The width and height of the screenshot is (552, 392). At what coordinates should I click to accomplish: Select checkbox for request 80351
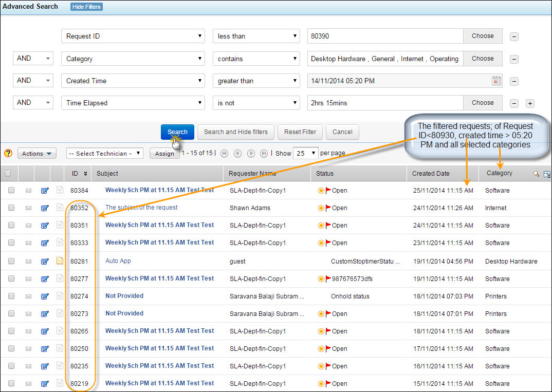click(11, 225)
